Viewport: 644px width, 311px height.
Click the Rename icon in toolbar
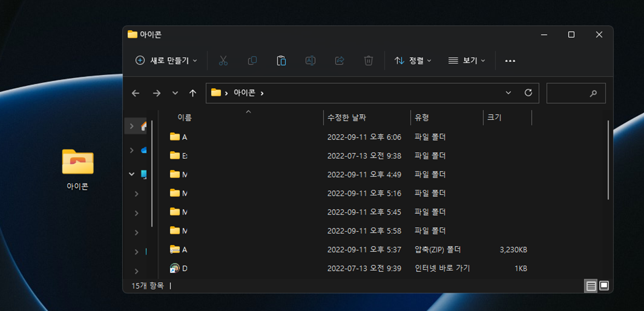pyautogui.click(x=310, y=61)
